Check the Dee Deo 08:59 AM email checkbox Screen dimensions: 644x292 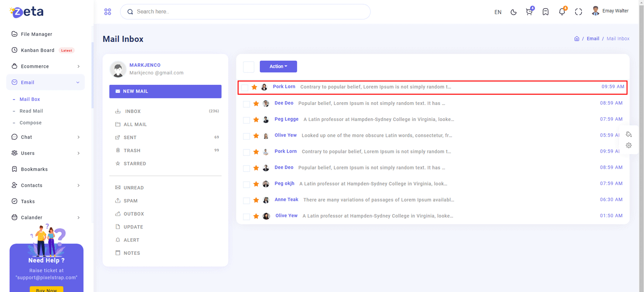click(246, 104)
